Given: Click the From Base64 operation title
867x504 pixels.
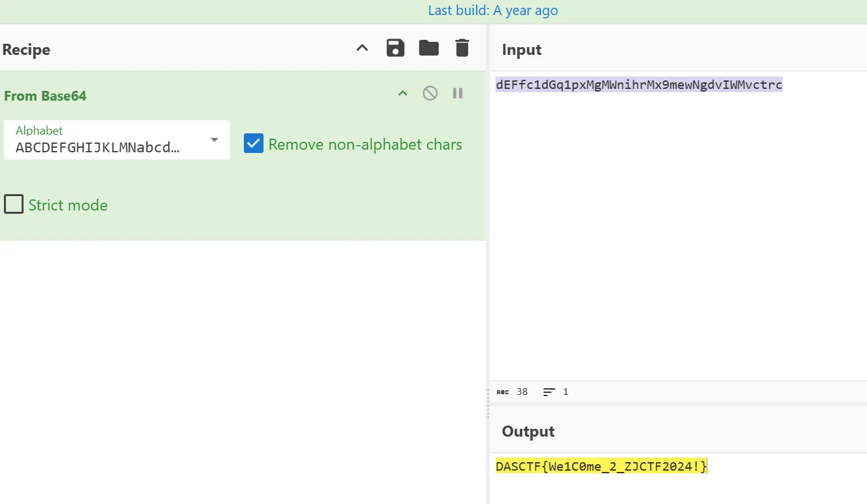Looking at the screenshot, I should coord(45,96).
